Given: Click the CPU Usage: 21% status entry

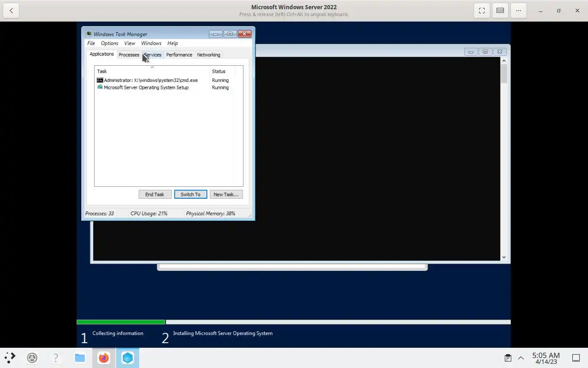Looking at the screenshot, I should [x=149, y=213].
